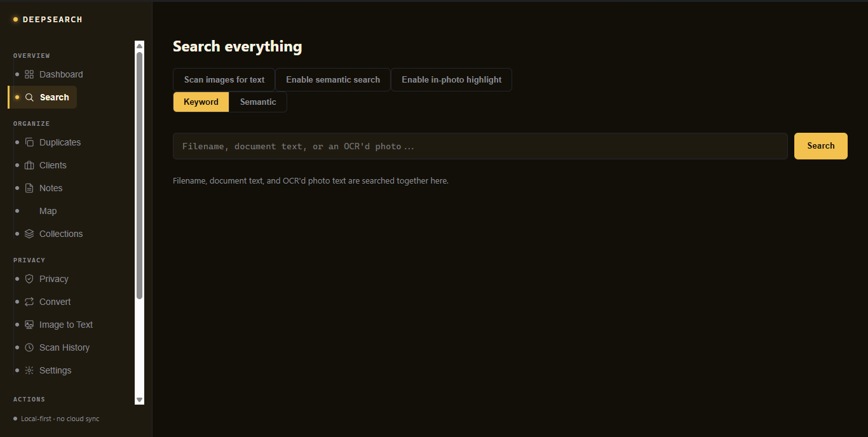Click the sidebar scrollbar down arrow
Viewport: 868px width, 437px height.
tap(140, 400)
